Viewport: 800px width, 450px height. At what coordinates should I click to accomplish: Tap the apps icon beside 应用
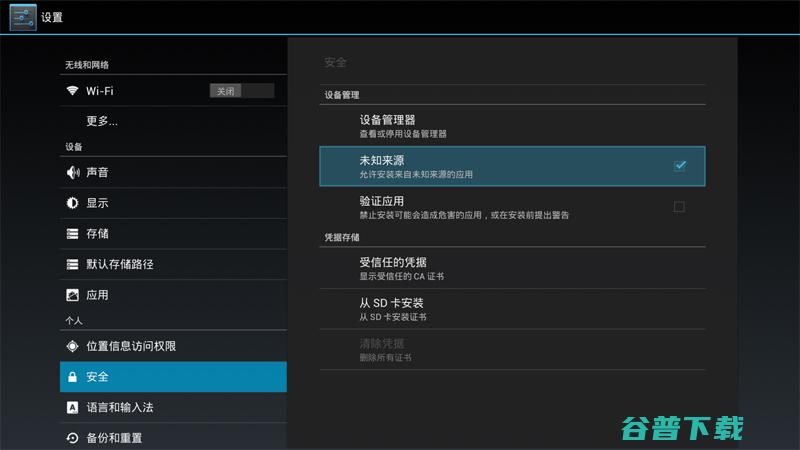click(x=72, y=295)
